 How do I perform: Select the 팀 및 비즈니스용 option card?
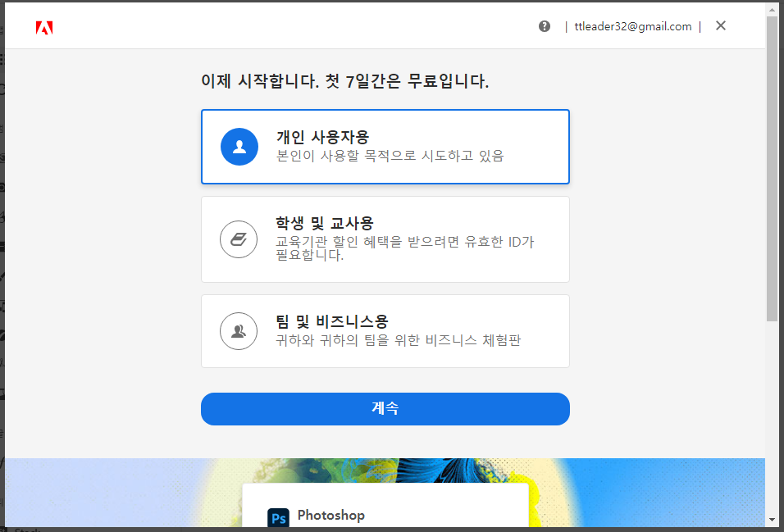[x=385, y=331]
